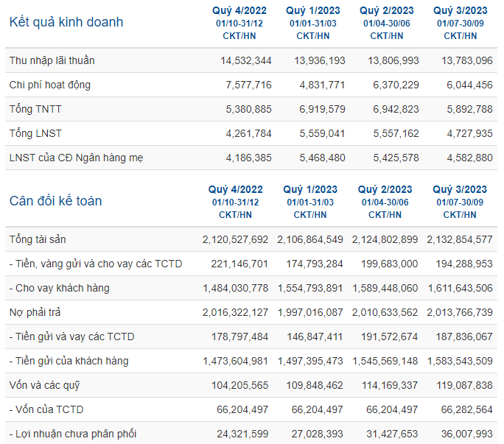Select Tiền gửi của khách hàng row
This screenshot has width=504, height=444.
(x=251, y=361)
